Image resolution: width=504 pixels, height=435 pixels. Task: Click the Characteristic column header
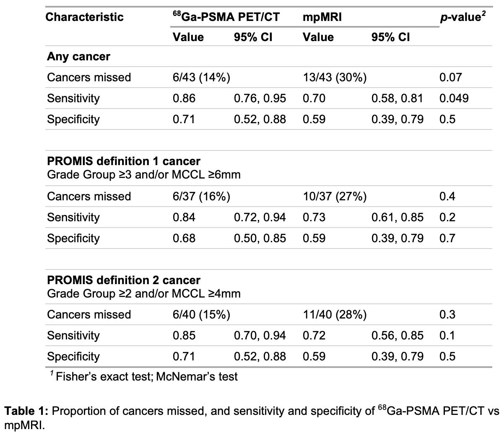(x=85, y=17)
